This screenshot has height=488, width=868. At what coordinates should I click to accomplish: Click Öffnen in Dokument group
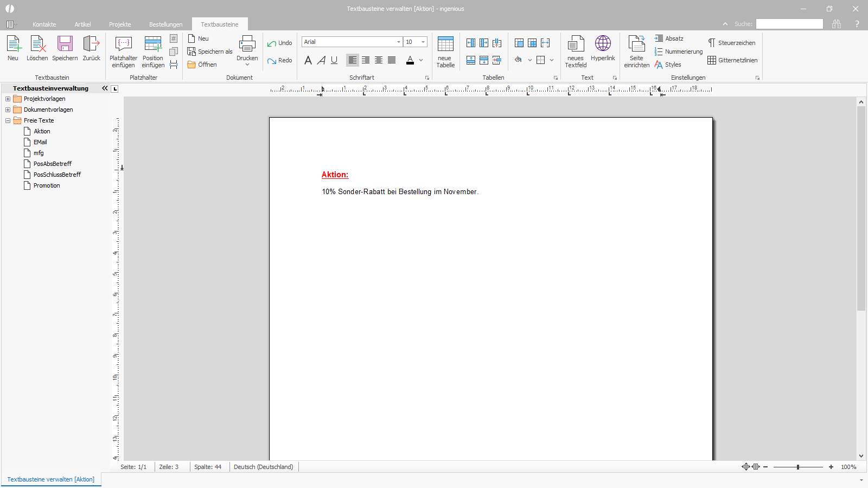202,65
